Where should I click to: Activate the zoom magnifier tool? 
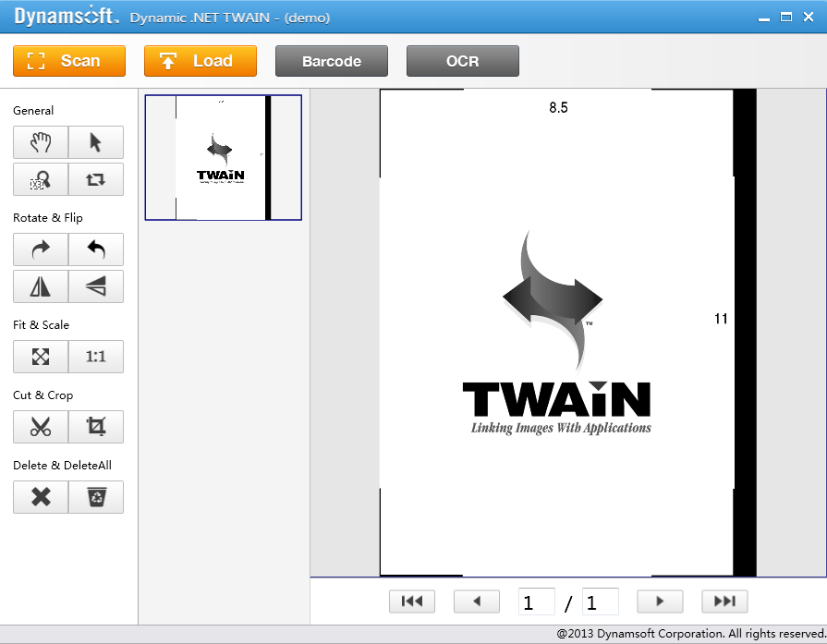[x=41, y=179]
